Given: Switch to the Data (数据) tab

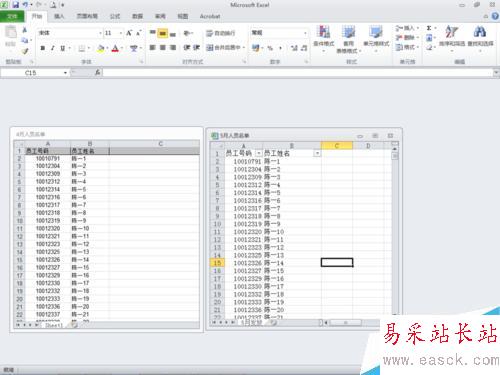Looking at the screenshot, I should tap(137, 16).
